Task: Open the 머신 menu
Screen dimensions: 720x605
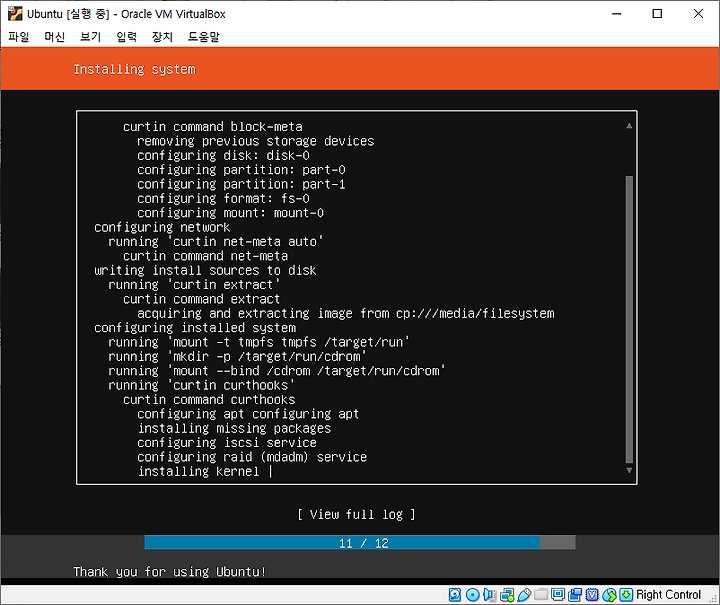Action: click(55, 37)
